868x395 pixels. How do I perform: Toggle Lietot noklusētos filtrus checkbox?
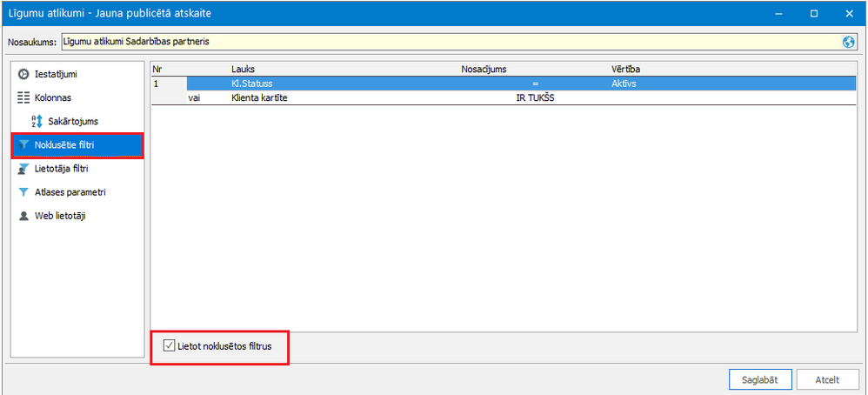[x=169, y=346]
